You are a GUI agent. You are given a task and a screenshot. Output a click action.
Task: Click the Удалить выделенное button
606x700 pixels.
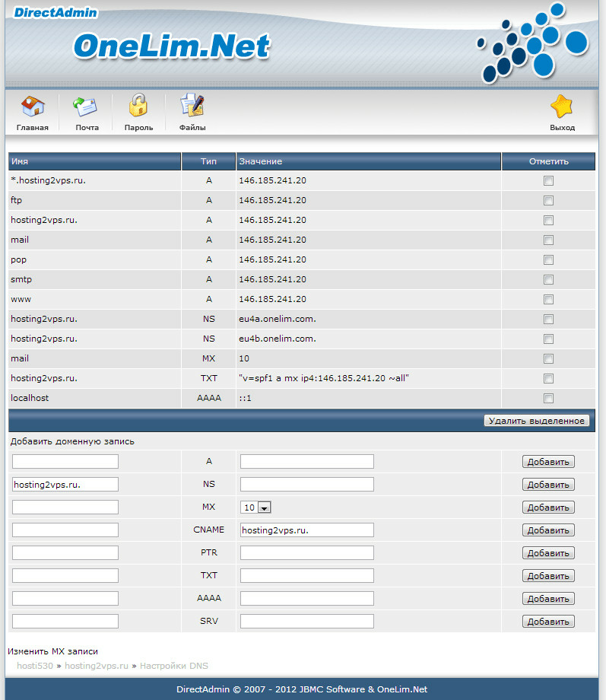536,421
